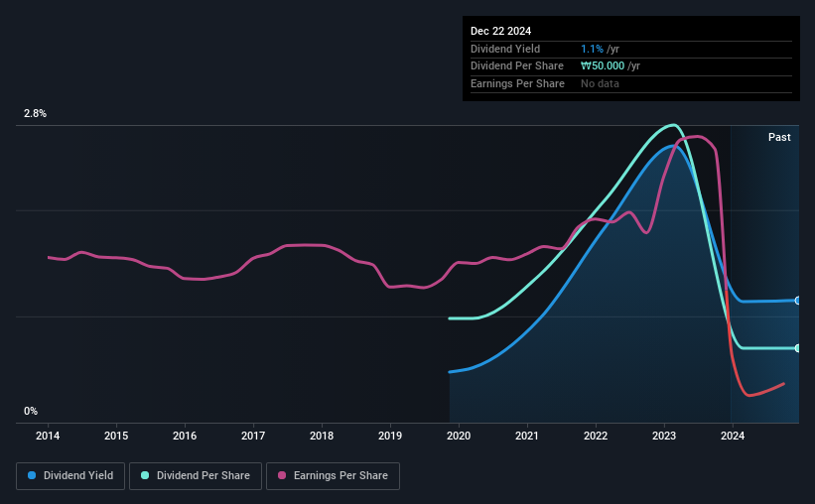Click the Dividend Per Share tooltip row label

point(516,66)
